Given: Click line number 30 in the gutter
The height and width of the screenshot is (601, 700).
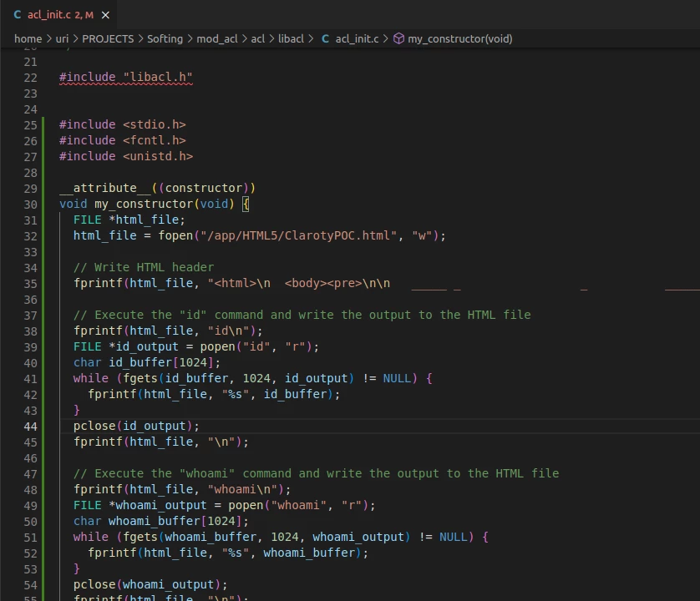Looking at the screenshot, I should click(x=30, y=204).
